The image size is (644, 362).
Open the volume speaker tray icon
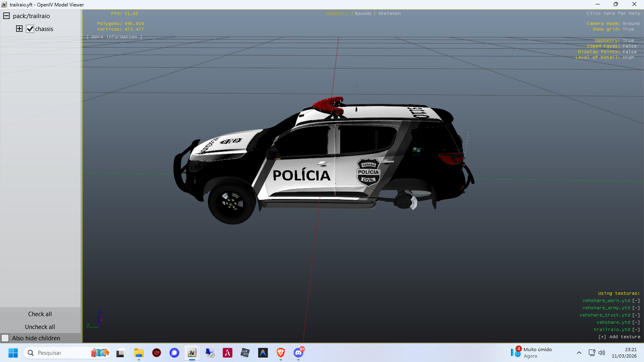pos(602,353)
